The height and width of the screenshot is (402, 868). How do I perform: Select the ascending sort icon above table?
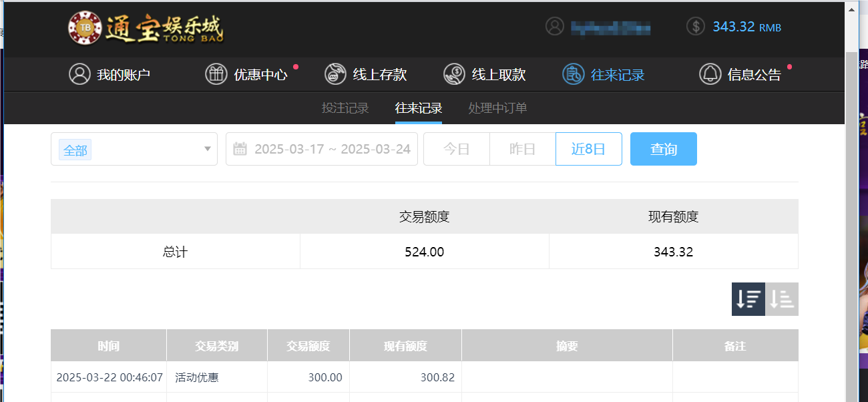point(782,299)
